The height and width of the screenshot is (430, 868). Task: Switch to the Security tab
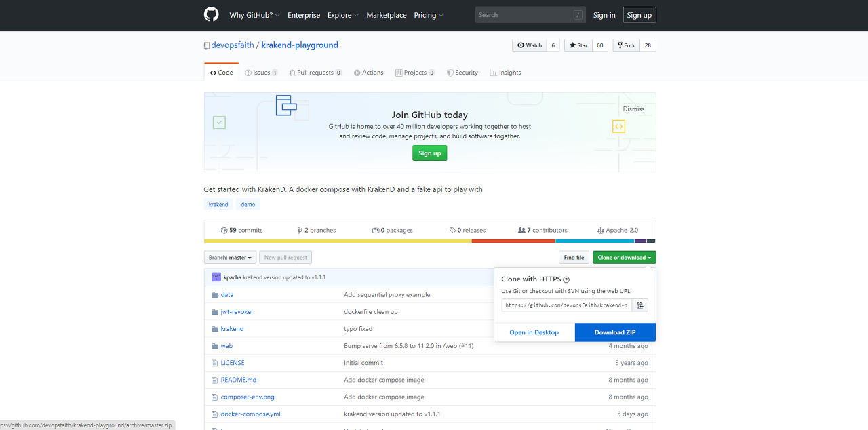[462, 73]
